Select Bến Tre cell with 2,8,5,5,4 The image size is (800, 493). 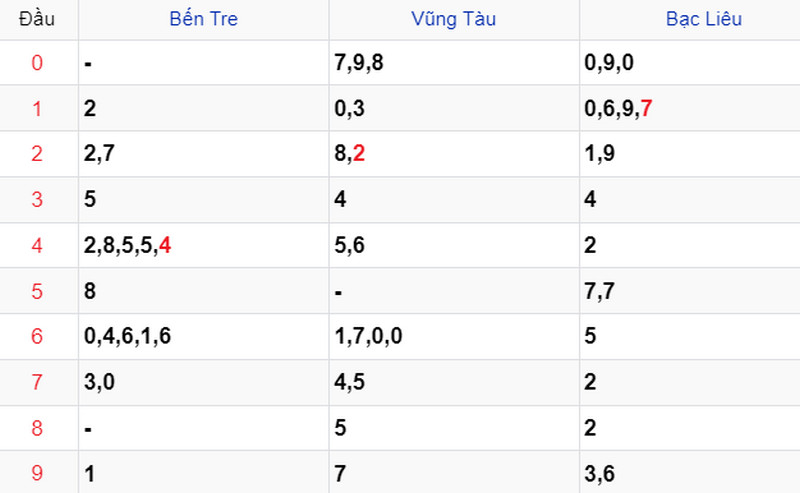tap(204, 245)
